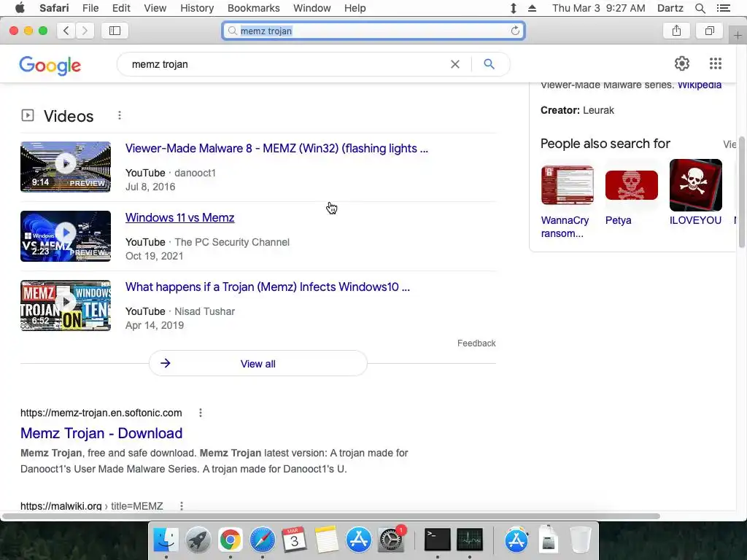Play the Memz Trojan Windows 10 thumbnail
Viewport: 747px width, 560px height.
coord(66,306)
